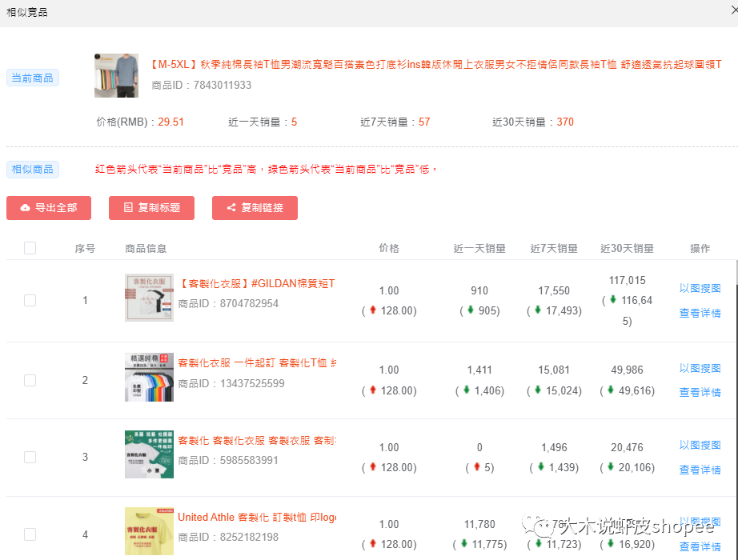
Task: Click the current product ID 7843011933
Action: 223,85
